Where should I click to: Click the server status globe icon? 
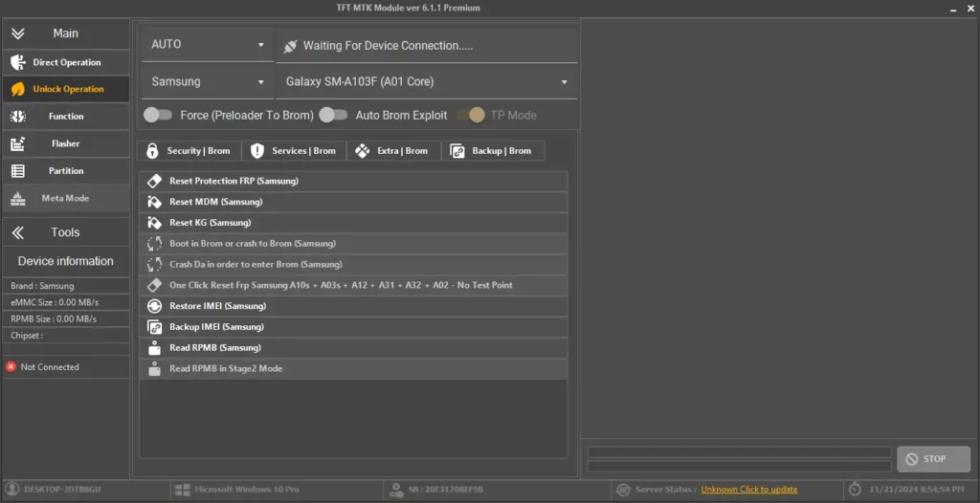coord(623,490)
